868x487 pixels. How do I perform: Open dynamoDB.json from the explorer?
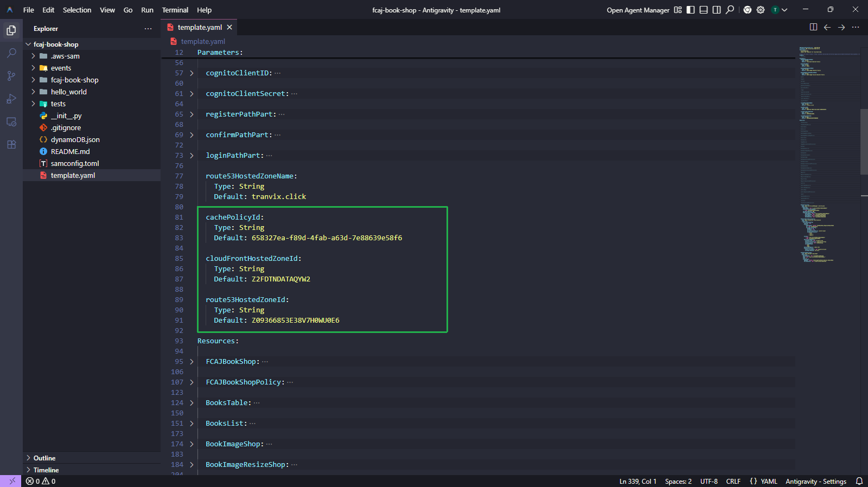click(75, 140)
